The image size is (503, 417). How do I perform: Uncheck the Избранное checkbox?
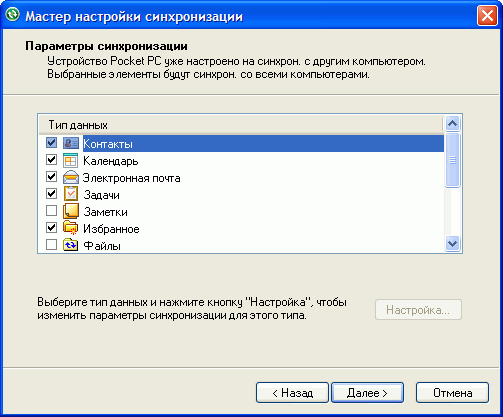pyautogui.click(x=51, y=228)
